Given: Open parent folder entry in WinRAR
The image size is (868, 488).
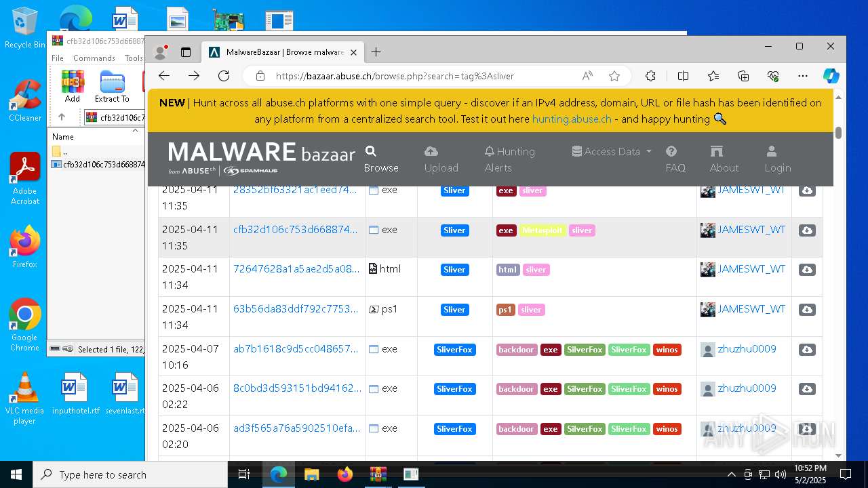Looking at the screenshot, I should [x=61, y=151].
